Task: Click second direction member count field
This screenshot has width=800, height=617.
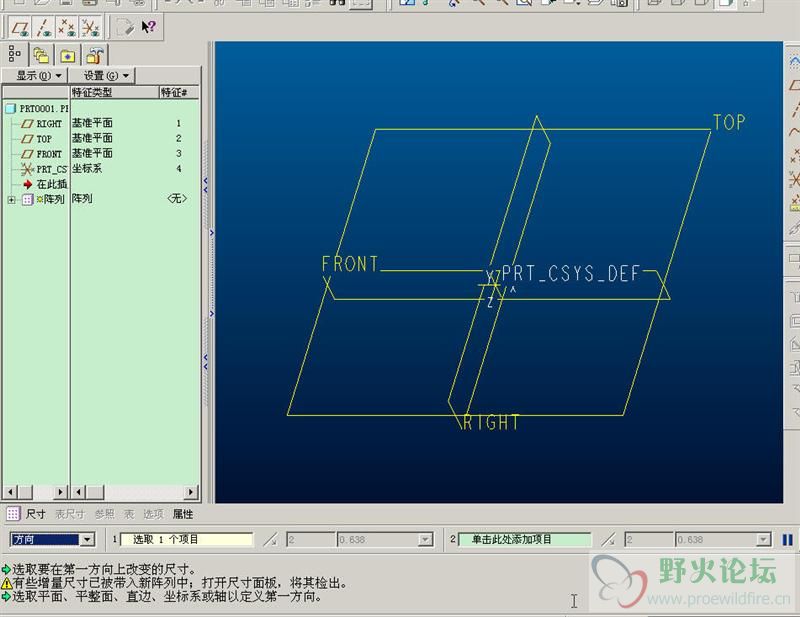Action: [648, 539]
